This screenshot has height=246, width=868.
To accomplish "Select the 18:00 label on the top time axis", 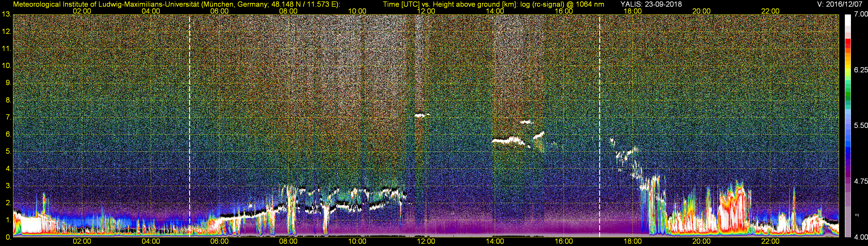I will pos(633,11).
